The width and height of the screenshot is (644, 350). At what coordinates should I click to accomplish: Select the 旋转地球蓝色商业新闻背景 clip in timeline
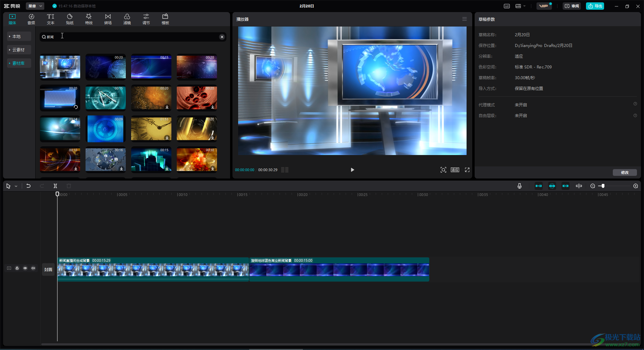click(339, 269)
